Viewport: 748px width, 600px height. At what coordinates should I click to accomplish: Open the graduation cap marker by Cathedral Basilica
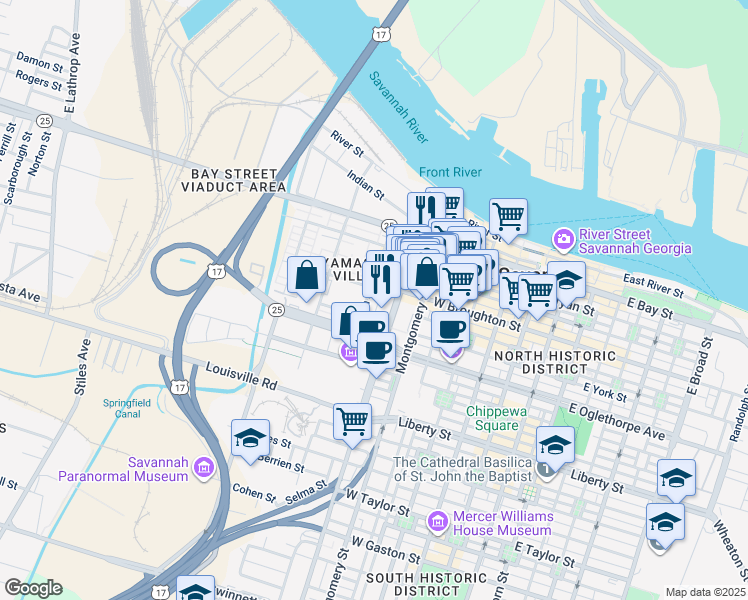555,449
